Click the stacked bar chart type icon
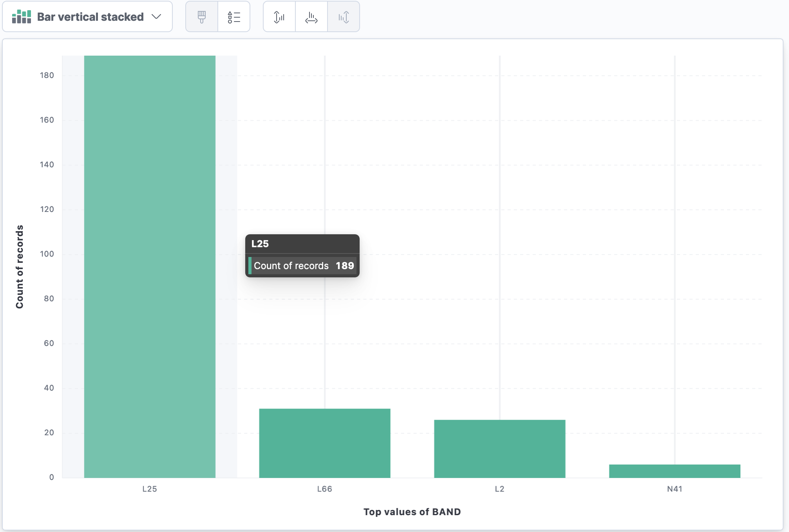Viewport: 789px width, 532px height. pyautogui.click(x=22, y=17)
